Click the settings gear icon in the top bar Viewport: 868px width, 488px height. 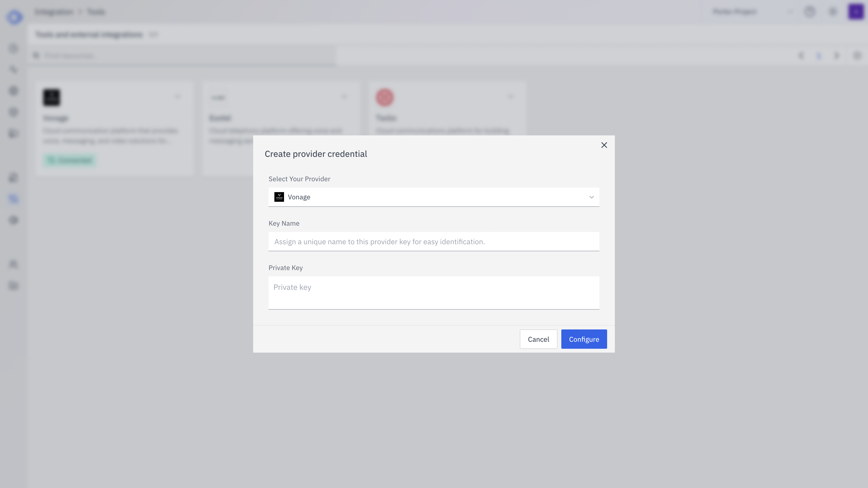833,12
